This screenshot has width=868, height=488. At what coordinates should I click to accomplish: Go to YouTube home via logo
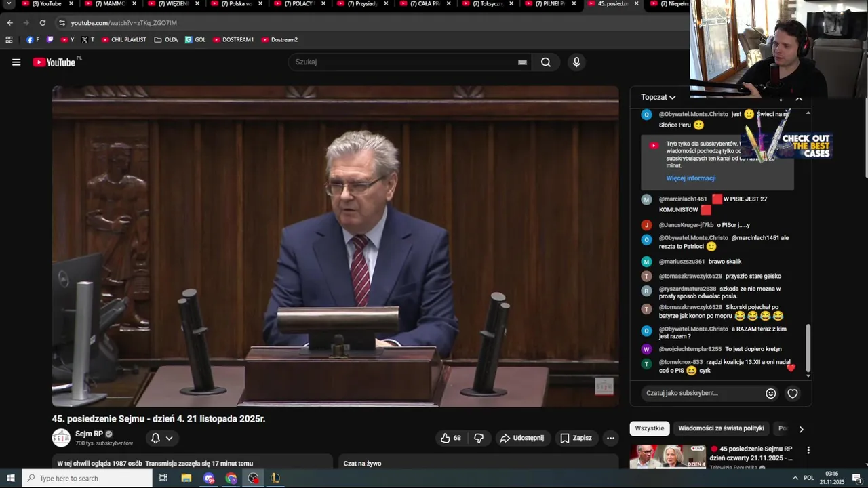[x=54, y=62]
